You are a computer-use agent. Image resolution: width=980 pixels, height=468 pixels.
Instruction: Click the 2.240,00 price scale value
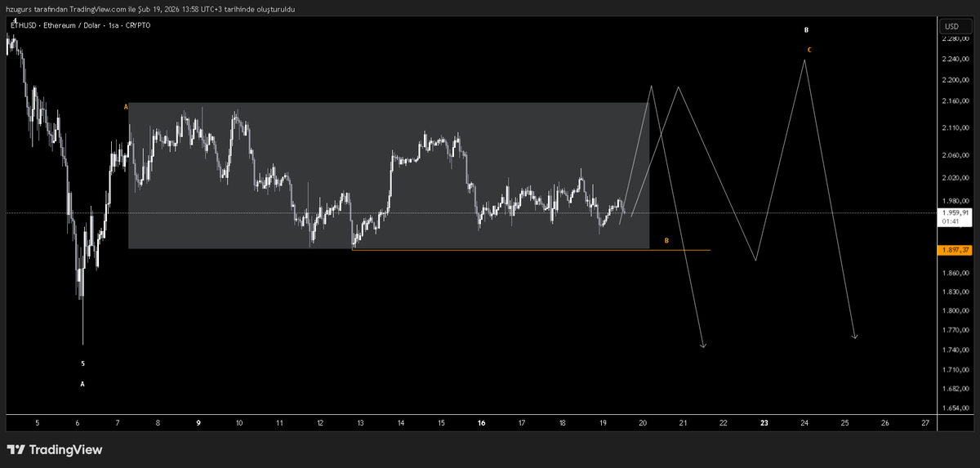(x=955, y=59)
